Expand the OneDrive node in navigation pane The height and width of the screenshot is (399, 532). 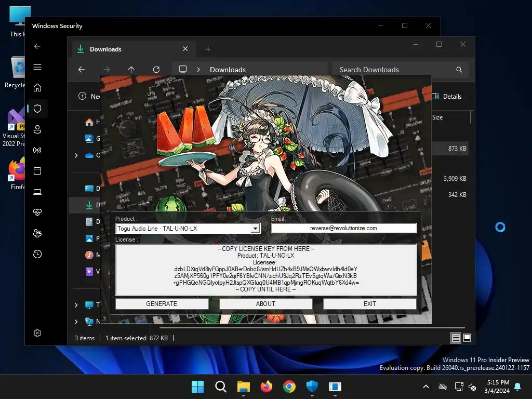[x=76, y=155]
